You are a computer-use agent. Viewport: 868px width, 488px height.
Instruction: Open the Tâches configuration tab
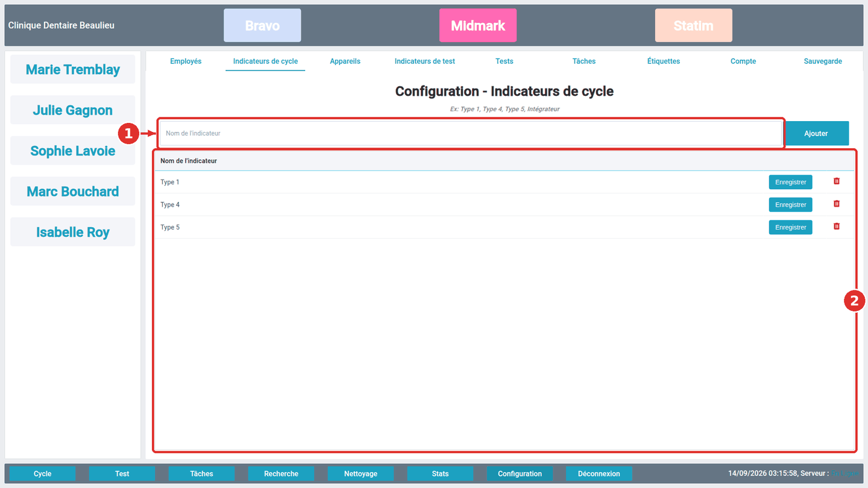584,61
